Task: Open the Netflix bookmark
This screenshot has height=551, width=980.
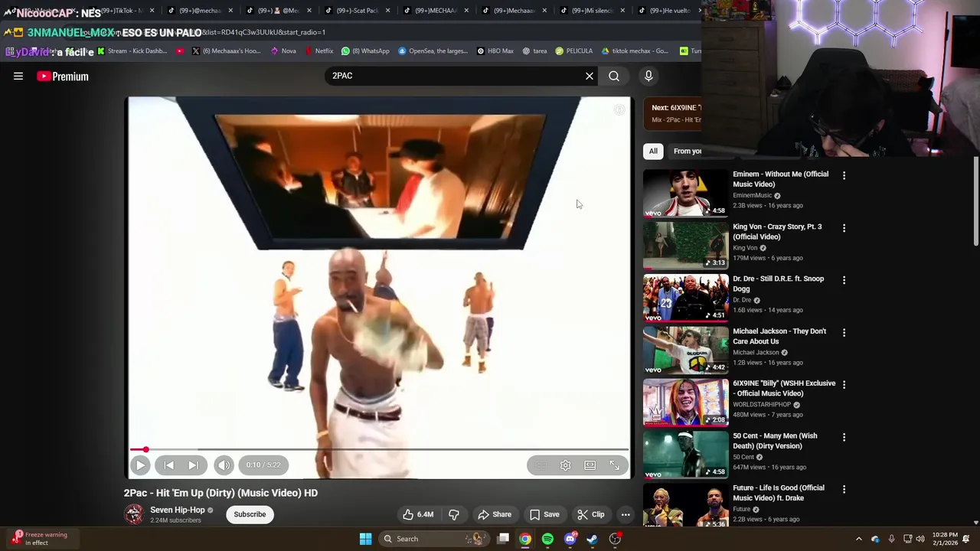Action: point(318,51)
